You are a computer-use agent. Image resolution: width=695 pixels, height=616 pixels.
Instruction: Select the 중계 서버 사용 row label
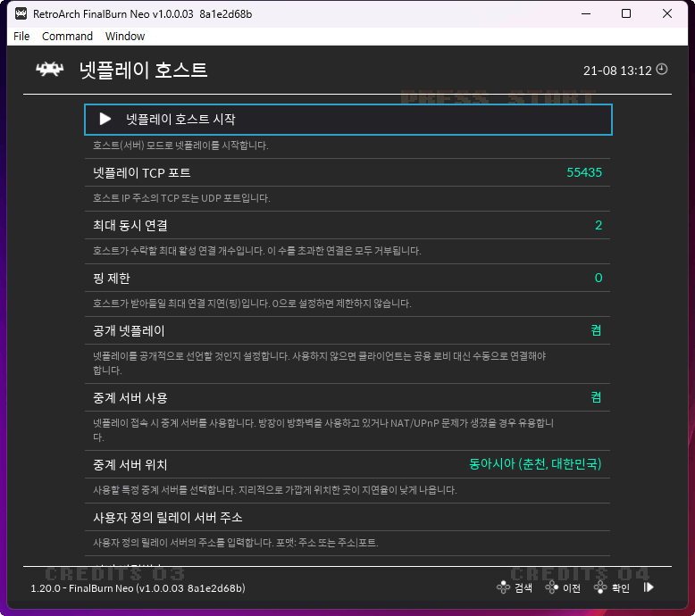click(x=130, y=397)
